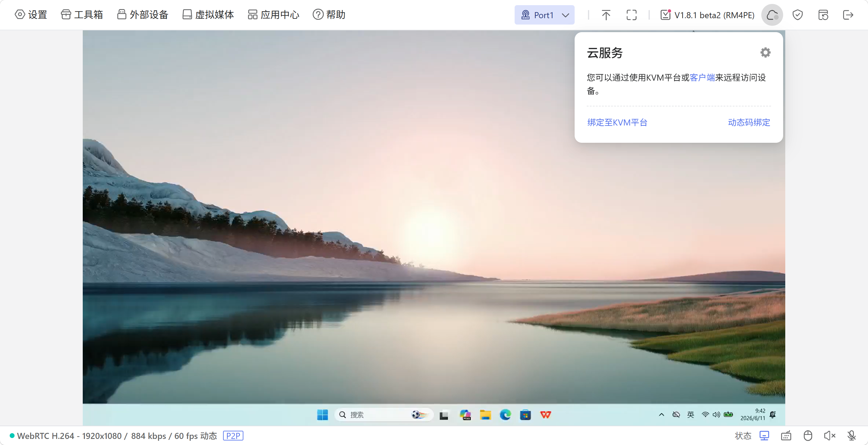
Task: Launch Microsoft Edge from the taskbar
Action: point(505,415)
